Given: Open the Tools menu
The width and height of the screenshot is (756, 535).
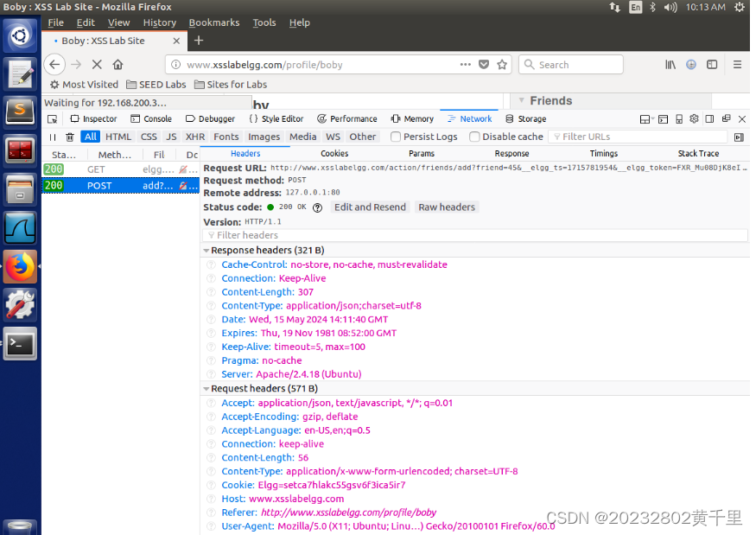Looking at the screenshot, I should [x=264, y=22].
